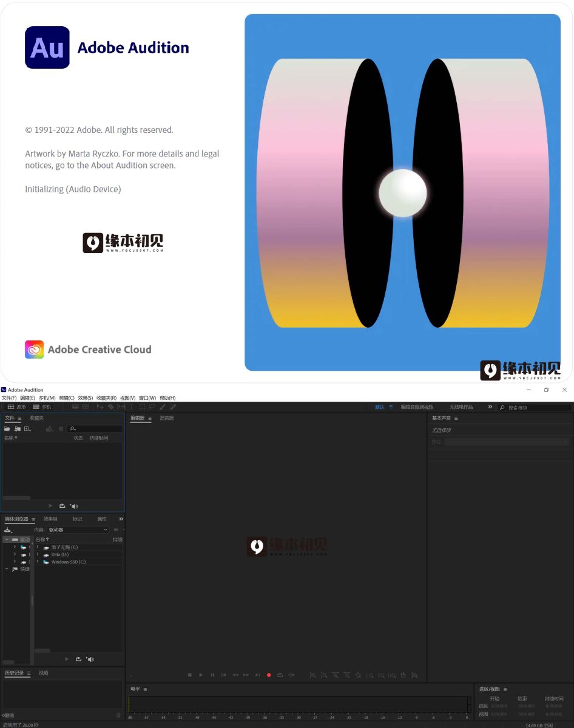
Task: Toggle the Spectral Frequency Display
Action: (x=75, y=407)
